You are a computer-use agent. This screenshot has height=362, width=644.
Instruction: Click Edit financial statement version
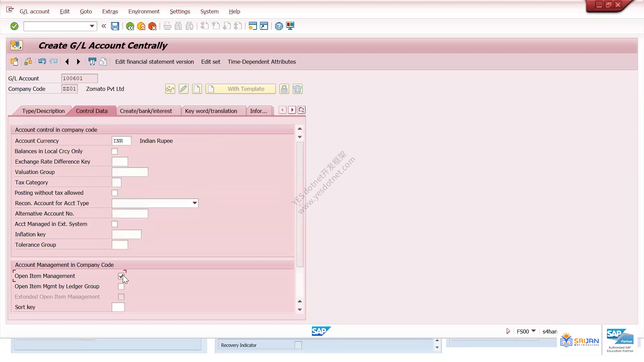[x=155, y=62]
